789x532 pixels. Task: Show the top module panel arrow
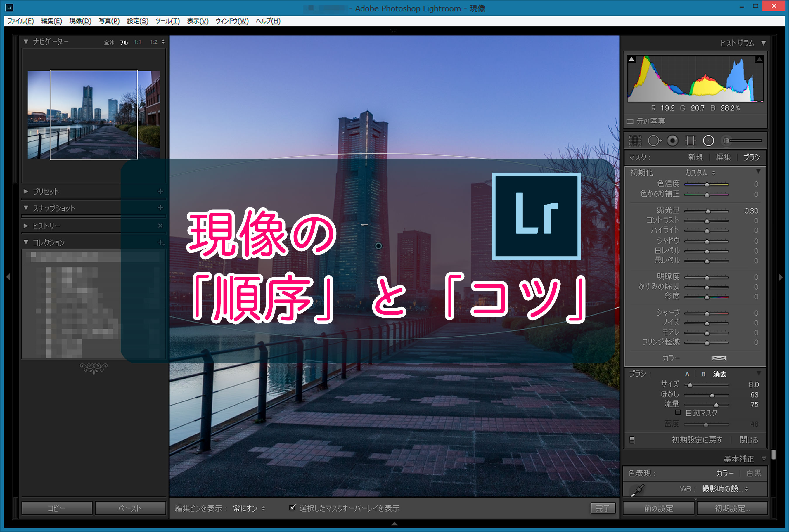394,30
